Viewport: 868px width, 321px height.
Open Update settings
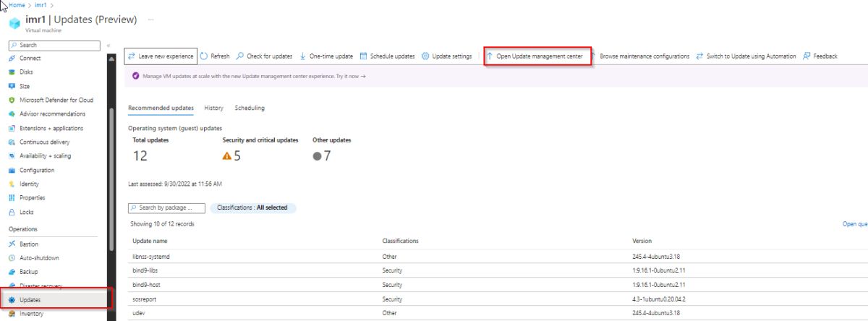446,56
